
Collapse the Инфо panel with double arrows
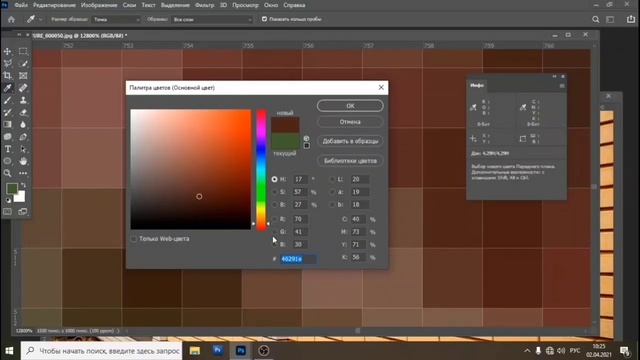(554, 76)
